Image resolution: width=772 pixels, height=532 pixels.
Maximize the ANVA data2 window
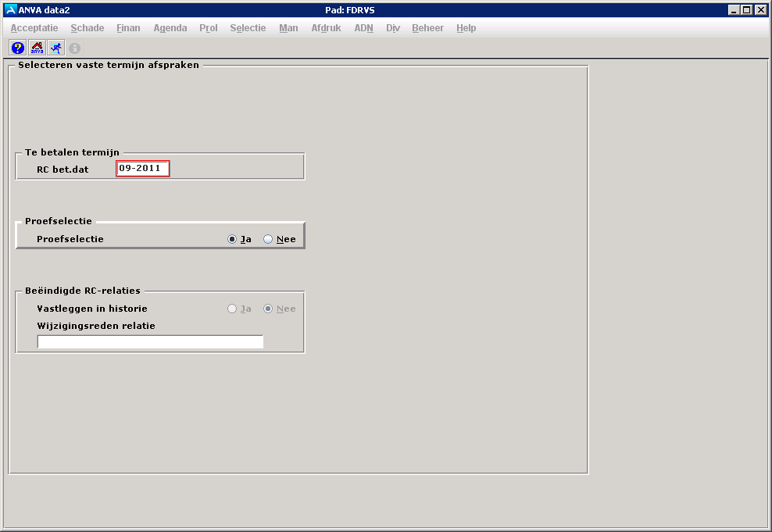coord(747,9)
